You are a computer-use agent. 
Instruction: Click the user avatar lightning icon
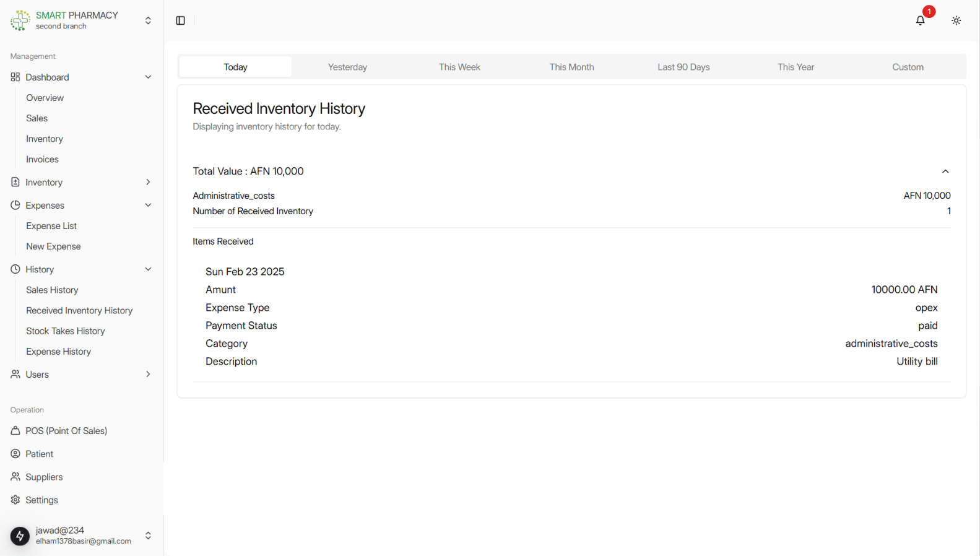pyautogui.click(x=20, y=536)
